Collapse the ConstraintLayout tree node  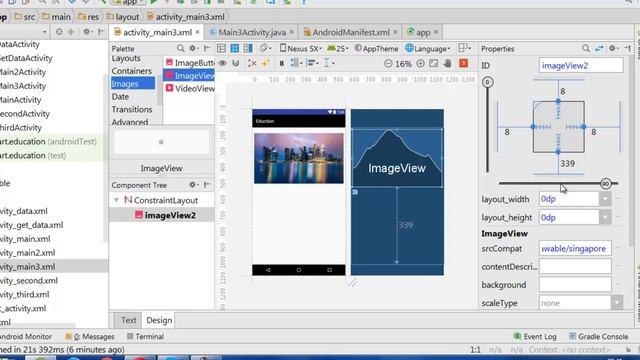coord(116,200)
